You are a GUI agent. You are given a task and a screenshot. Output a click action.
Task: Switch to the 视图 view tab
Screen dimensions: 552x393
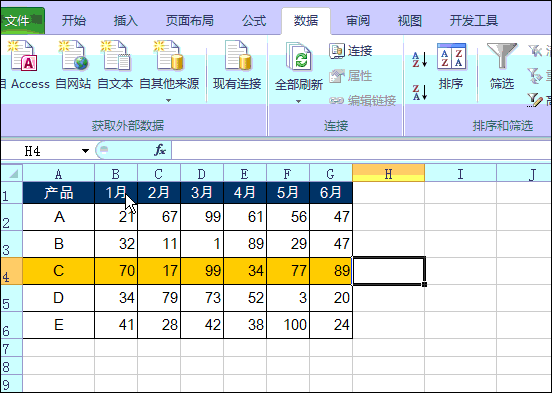409,21
